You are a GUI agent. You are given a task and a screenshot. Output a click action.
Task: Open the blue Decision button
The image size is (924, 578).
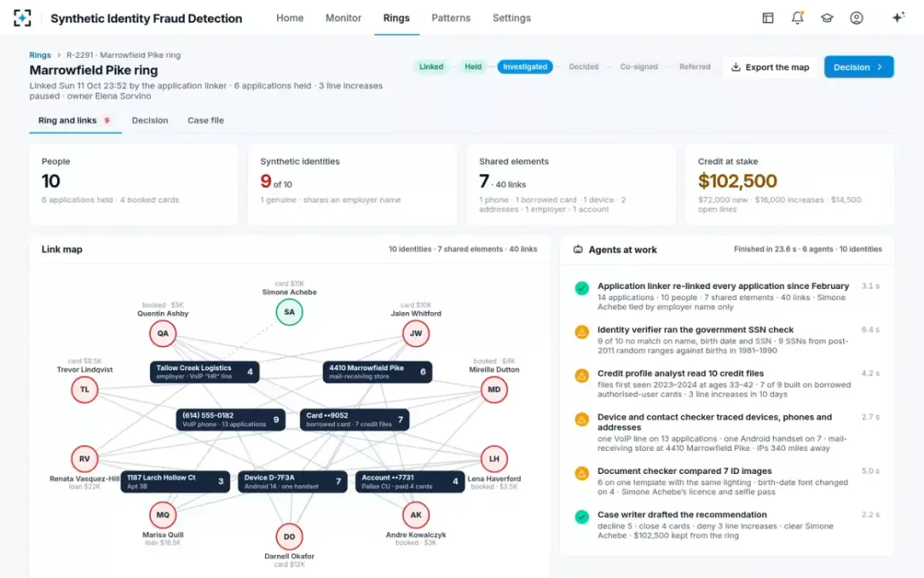(x=859, y=67)
